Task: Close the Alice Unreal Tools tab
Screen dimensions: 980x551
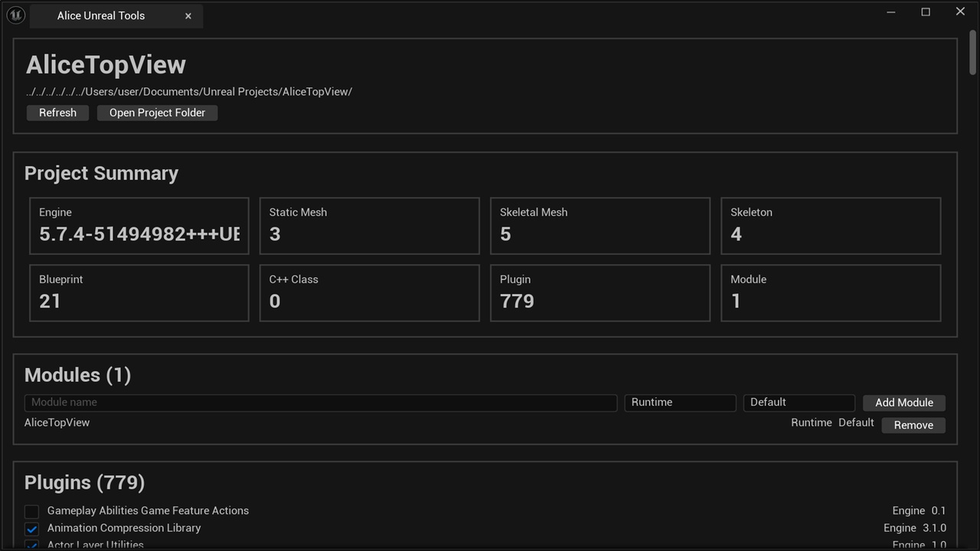Action: tap(188, 16)
